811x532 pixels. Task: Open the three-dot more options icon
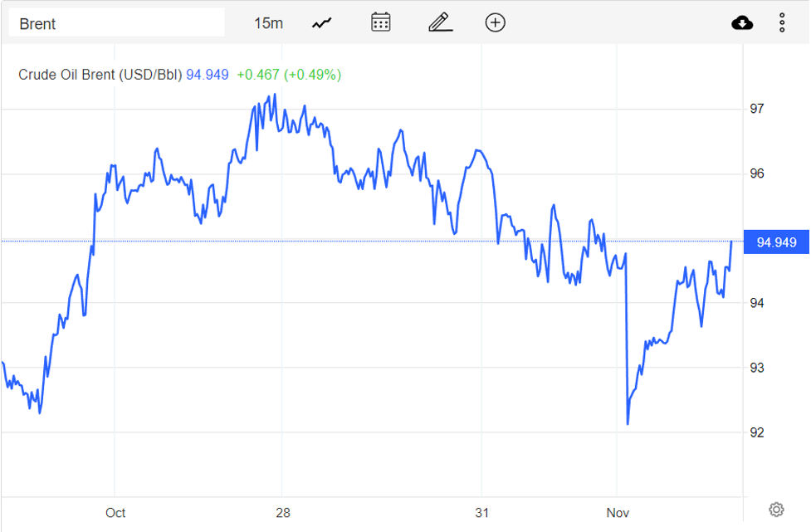click(782, 22)
